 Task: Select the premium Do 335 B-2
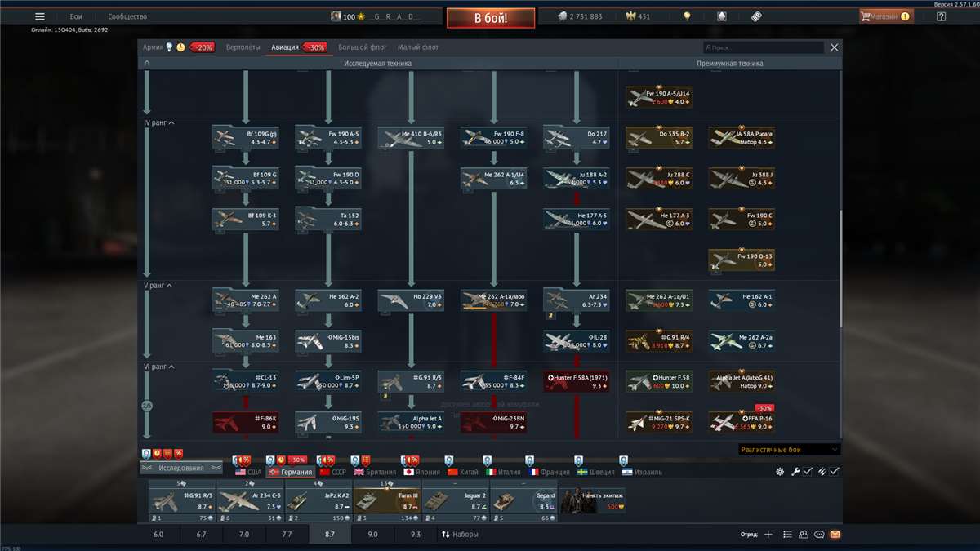point(659,137)
